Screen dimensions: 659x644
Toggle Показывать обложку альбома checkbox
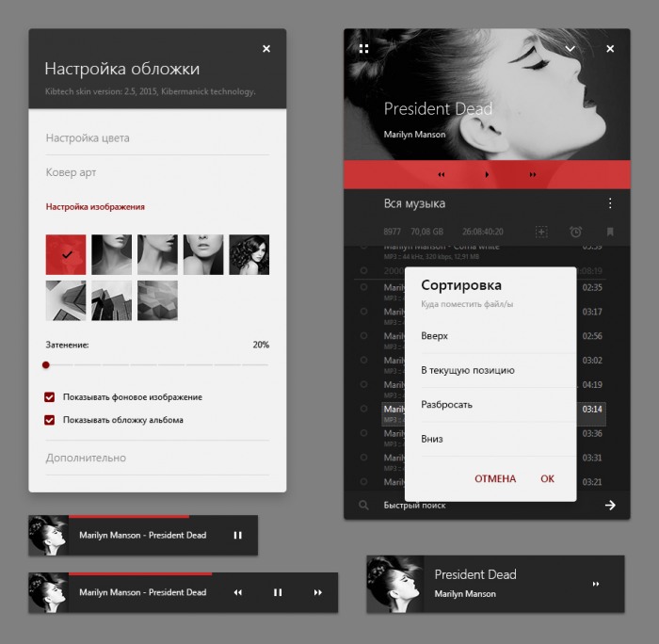(x=50, y=420)
